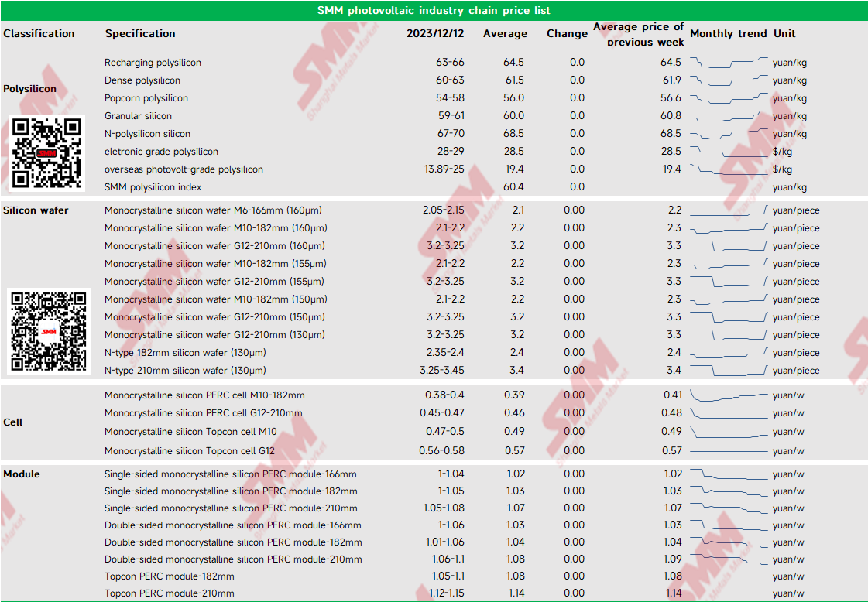Select the Topcon PERC module-210mm row label

[169, 593]
